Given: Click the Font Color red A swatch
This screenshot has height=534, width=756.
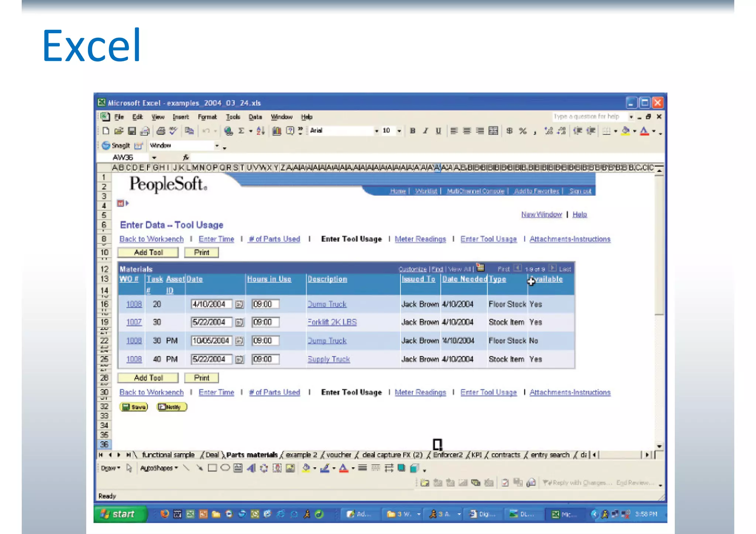Looking at the screenshot, I should click(x=644, y=131).
